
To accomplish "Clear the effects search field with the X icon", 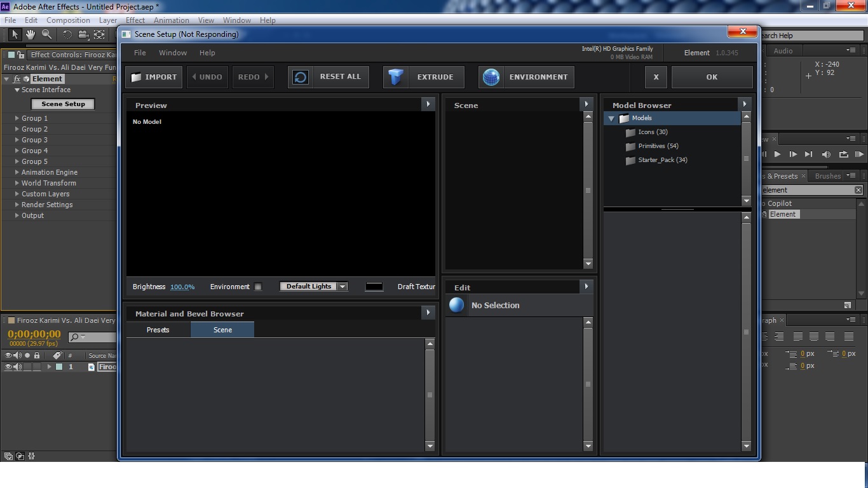I will [x=858, y=190].
